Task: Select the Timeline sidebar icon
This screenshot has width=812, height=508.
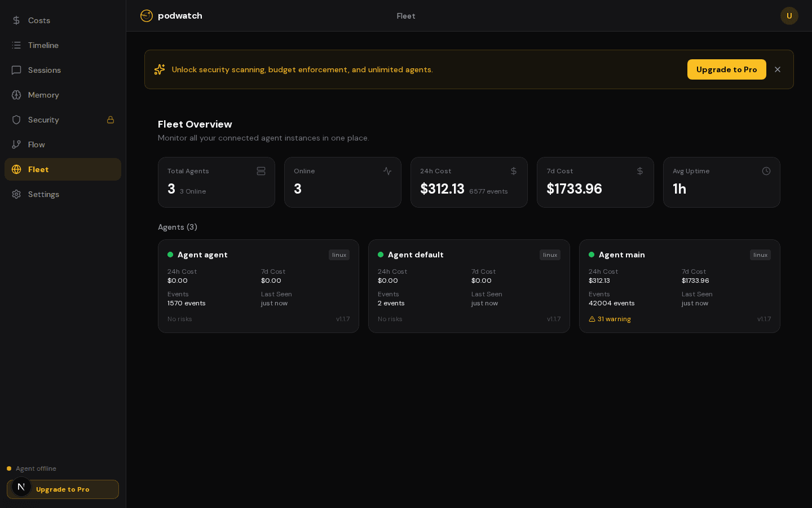Action: [16, 45]
